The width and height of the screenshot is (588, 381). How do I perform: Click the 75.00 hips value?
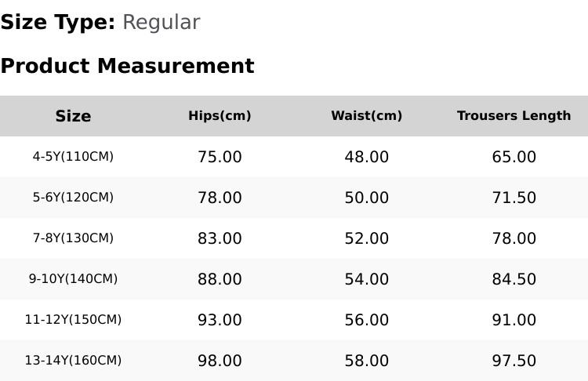[x=220, y=157]
